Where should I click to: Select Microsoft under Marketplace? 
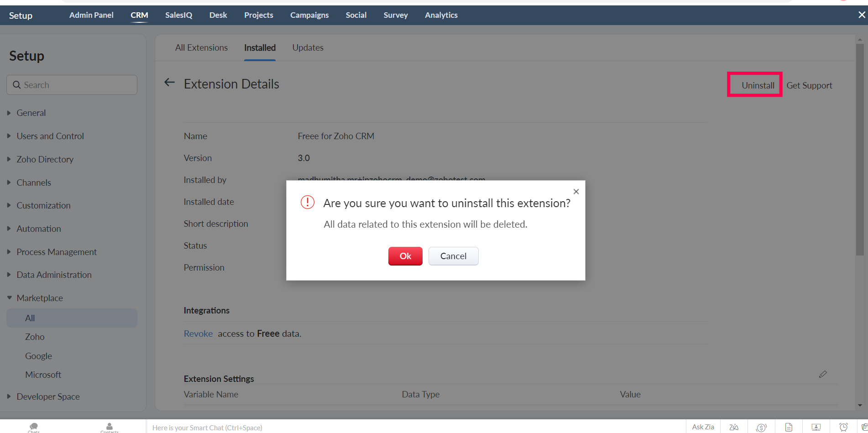(43, 375)
